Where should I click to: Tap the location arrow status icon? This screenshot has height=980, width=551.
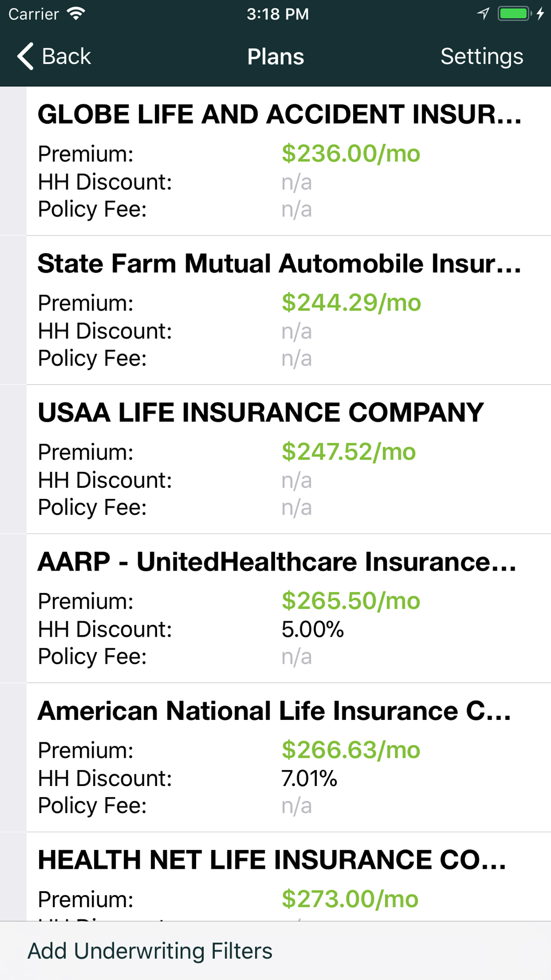483,14
